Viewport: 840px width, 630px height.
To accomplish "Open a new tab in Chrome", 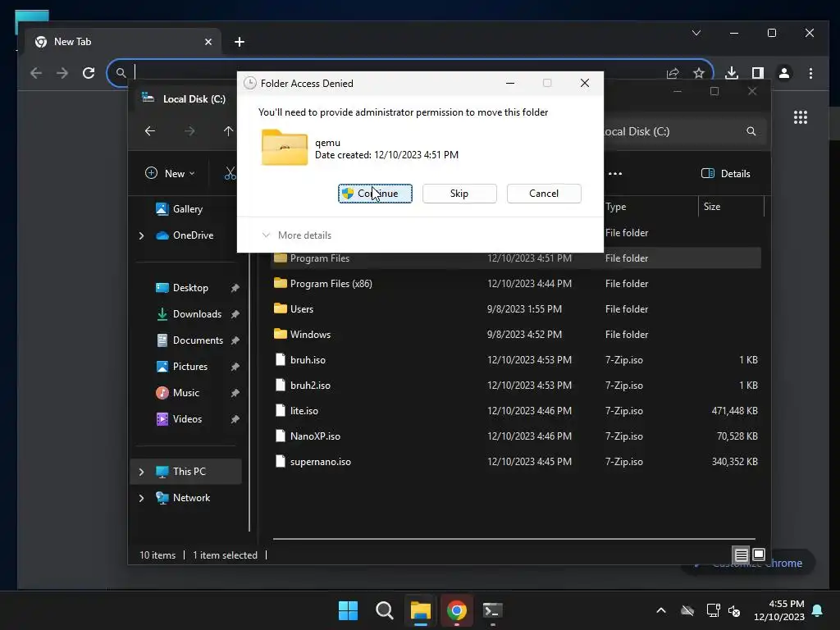I will point(240,42).
